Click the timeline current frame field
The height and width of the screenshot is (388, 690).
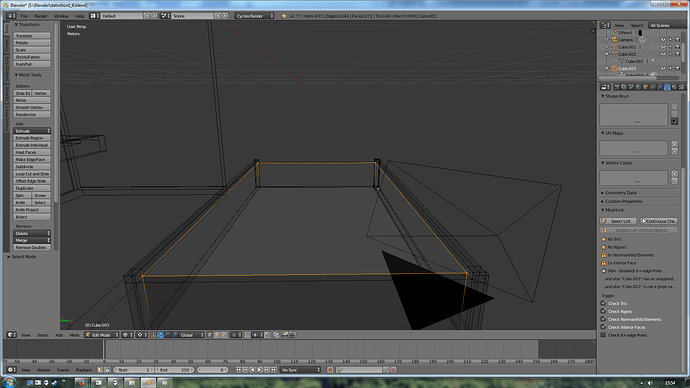213,370
